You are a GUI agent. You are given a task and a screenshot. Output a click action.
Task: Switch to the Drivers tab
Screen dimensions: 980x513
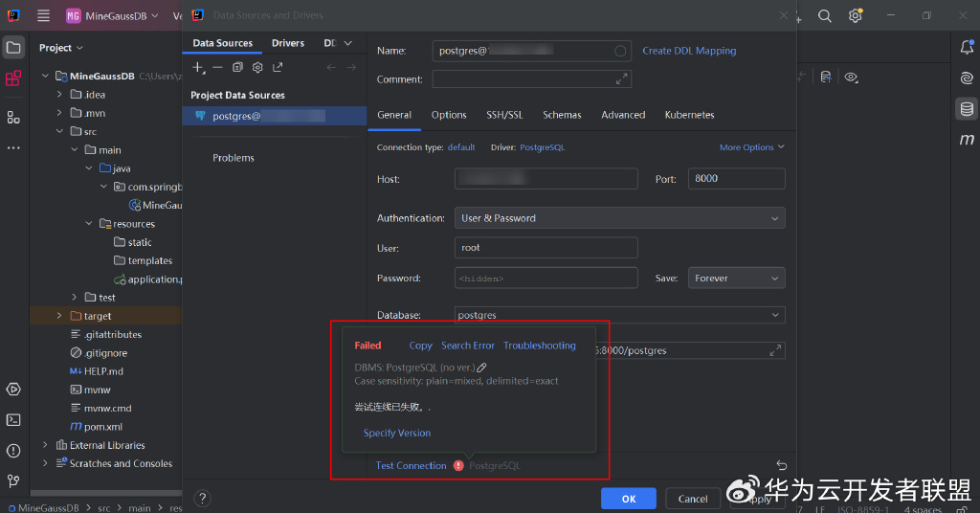point(287,43)
